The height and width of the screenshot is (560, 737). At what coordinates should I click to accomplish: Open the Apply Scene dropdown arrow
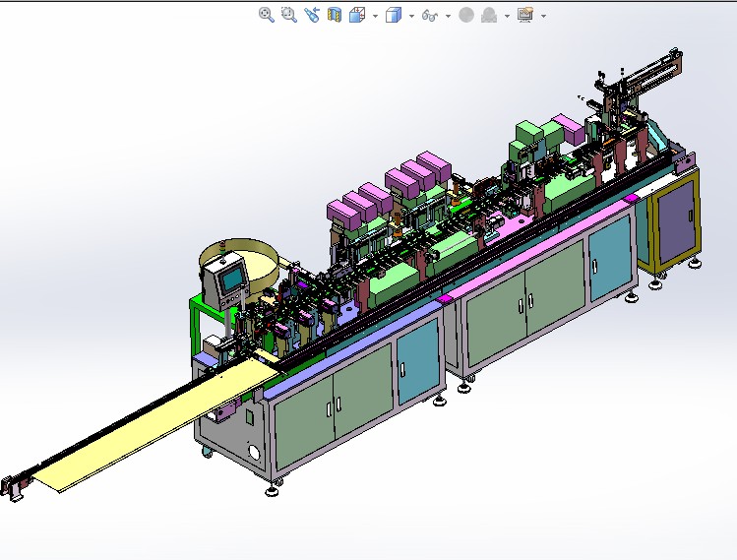507,16
